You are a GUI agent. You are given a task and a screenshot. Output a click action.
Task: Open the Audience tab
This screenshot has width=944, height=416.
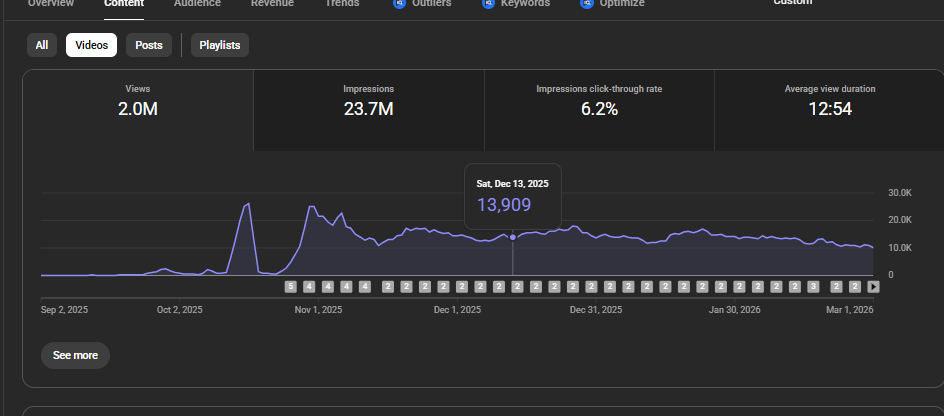pyautogui.click(x=197, y=4)
